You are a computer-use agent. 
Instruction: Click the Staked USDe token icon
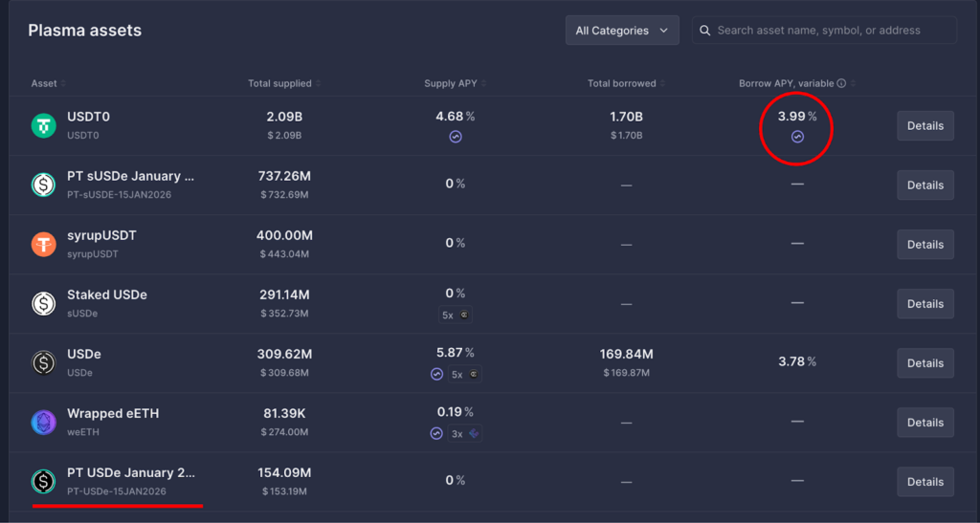point(44,304)
